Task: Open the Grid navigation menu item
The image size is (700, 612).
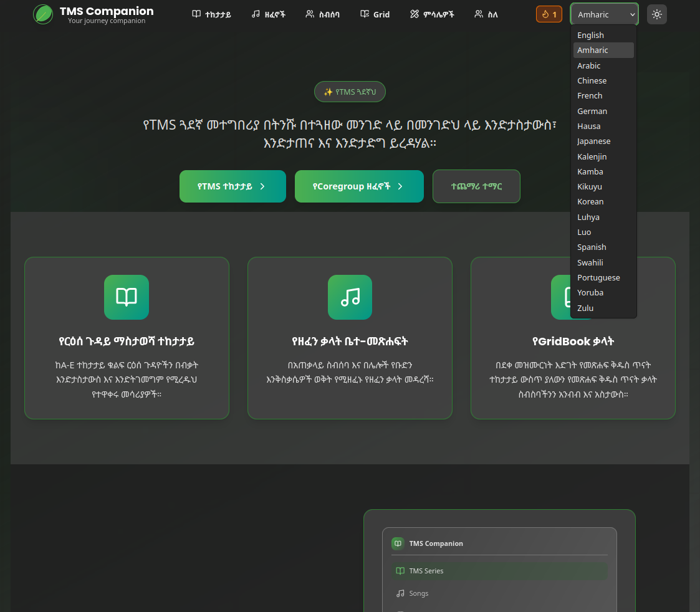Action: point(375,14)
